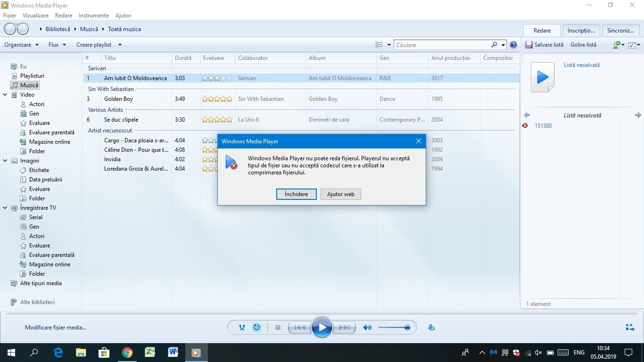Image resolution: width=644 pixels, height=362 pixels.
Task: Click the view options list icon
Action: (379, 45)
